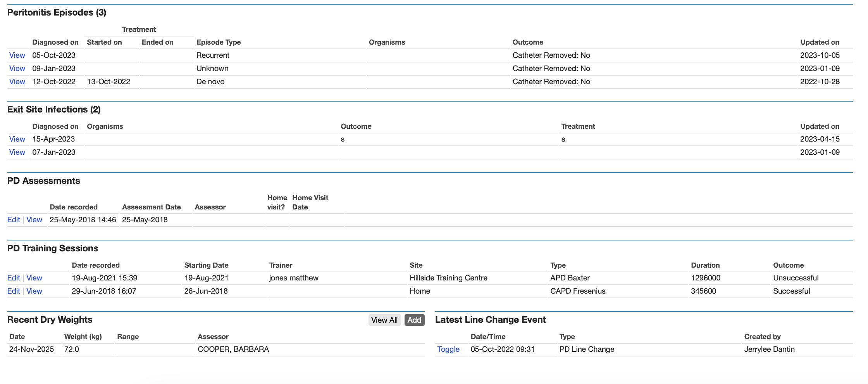Toggle the PD Line Change event details
This screenshot has height=384, width=868.
pos(448,349)
